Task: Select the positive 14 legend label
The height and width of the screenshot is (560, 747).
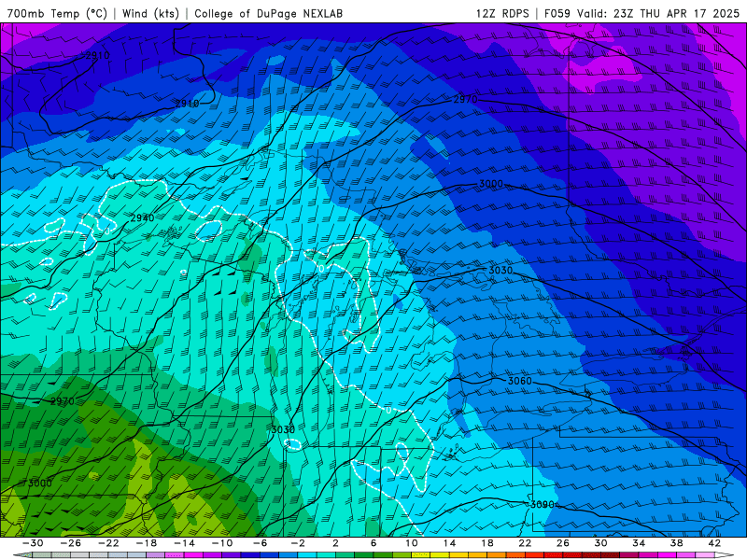Action: [449, 543]
